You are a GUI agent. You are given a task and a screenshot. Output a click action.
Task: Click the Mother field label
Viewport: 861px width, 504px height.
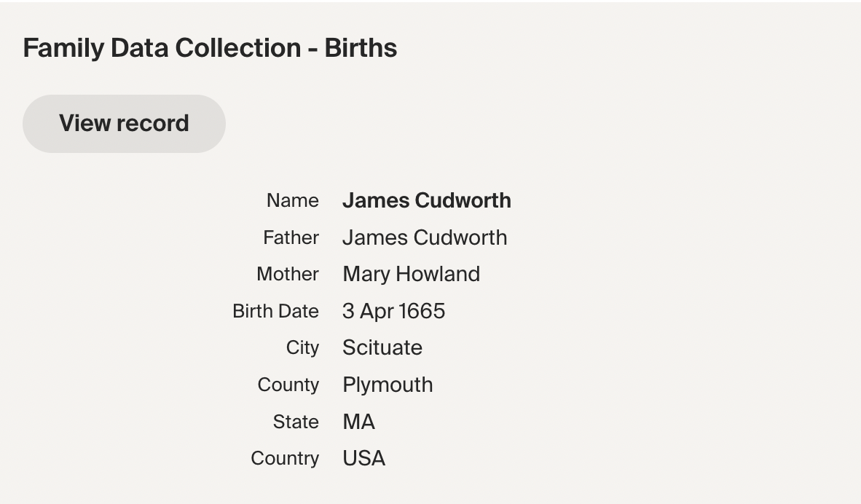pos(288,274)
